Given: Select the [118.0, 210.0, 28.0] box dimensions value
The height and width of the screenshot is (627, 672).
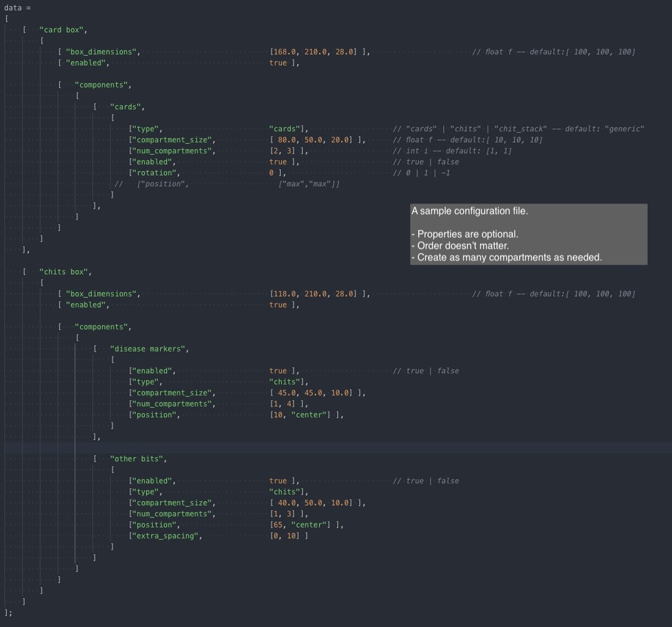Looking at the screenshot, I should coord(314,294).
